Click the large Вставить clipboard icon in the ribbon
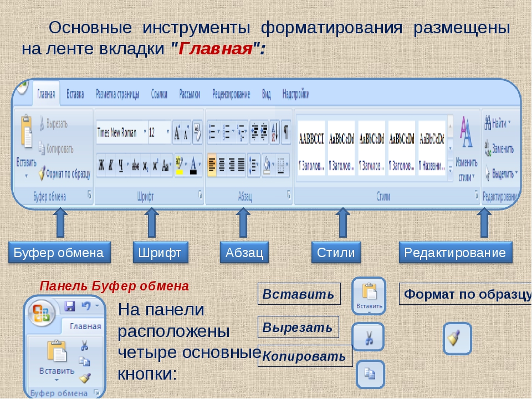Image resolution: width=532 pixels, height=399 pixels. click(26, 132)
